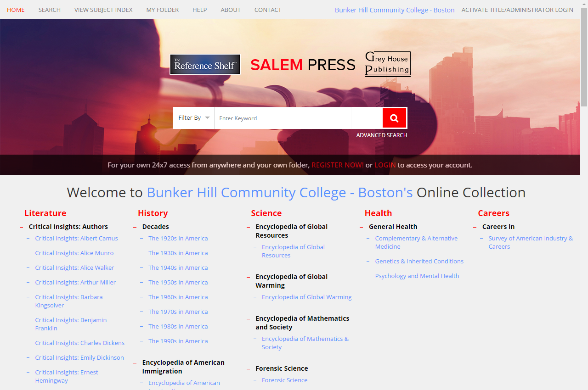This screenshot has height=390, width=588.
Task: Open Encyclopedia of Global Resources link
Action: (x=293, y=251)
